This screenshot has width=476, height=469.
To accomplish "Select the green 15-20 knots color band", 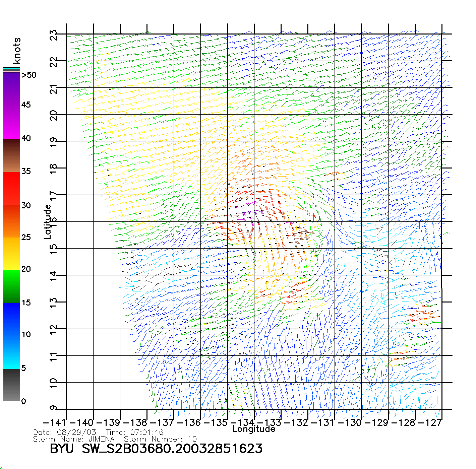I will [x=12, y=286].
